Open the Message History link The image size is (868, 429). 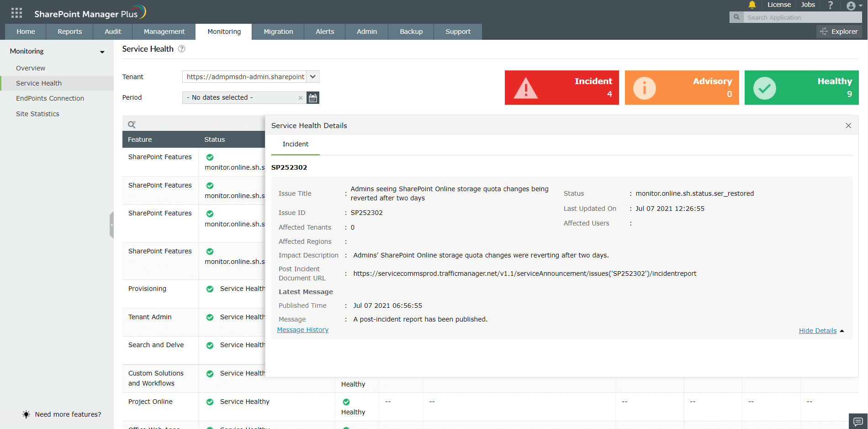coord(302,329)
